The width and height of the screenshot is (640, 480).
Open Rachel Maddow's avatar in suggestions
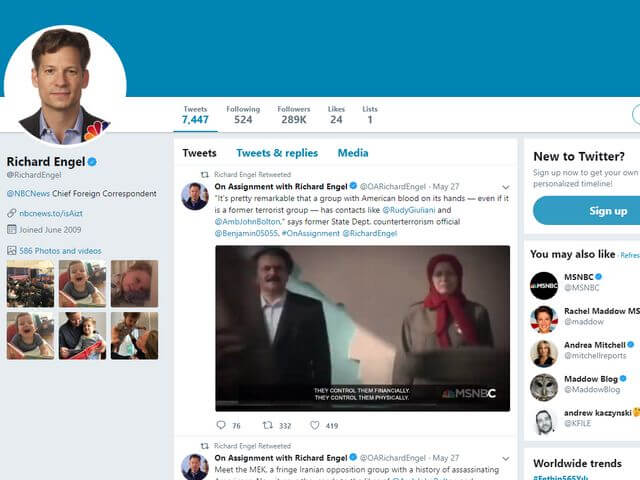pyautogui.click(x=544, y=320)
